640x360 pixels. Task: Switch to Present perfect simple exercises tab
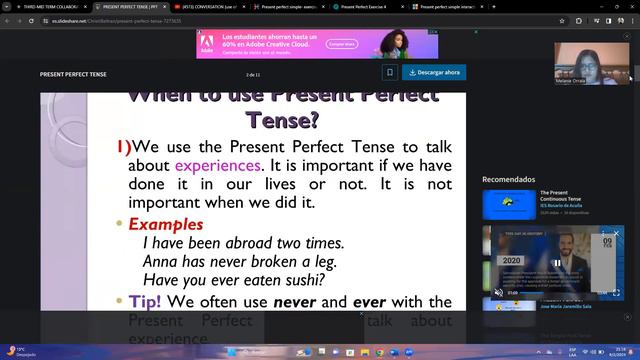288,7
